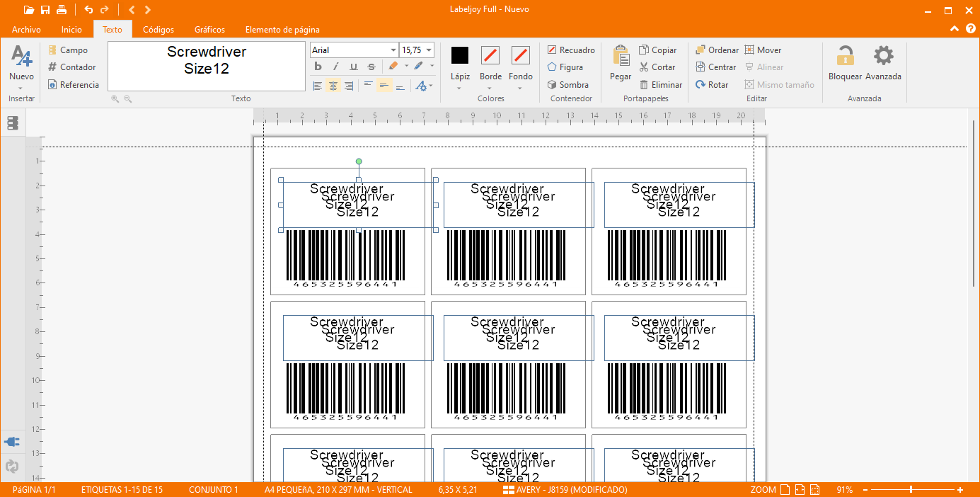
Task: Align text horizontally centered
Action: click(x=333, y=86)
